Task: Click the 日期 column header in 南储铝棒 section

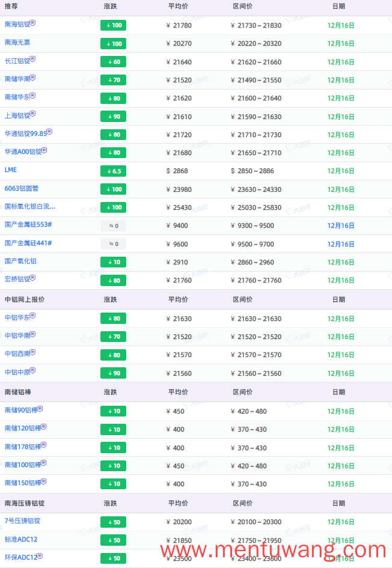Action: (338, 392)
